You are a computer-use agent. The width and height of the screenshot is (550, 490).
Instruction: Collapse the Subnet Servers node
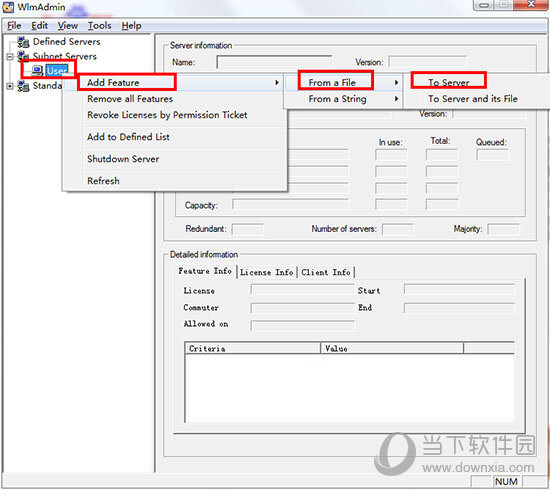pyautogui.click(x=10, y=56)
